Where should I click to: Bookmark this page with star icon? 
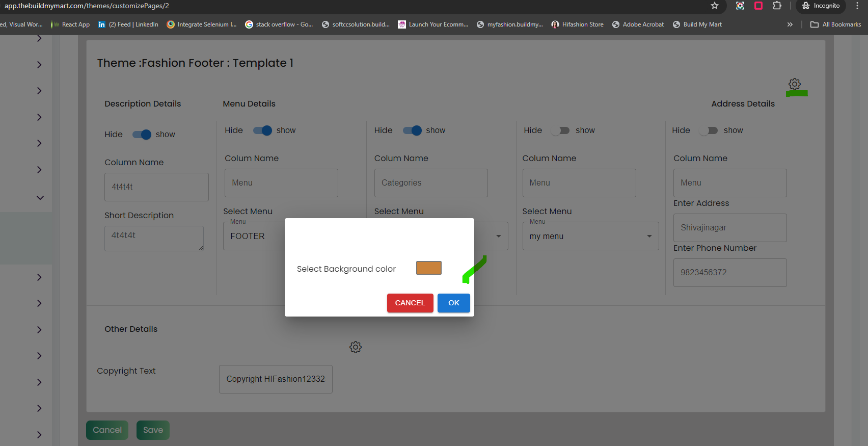point(715,6)
